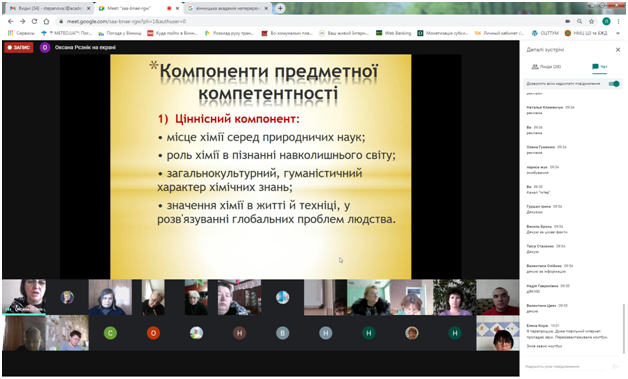Select the man in red shirt tile
The width and height of the screenshot is (628, 379).
(498, 297)
